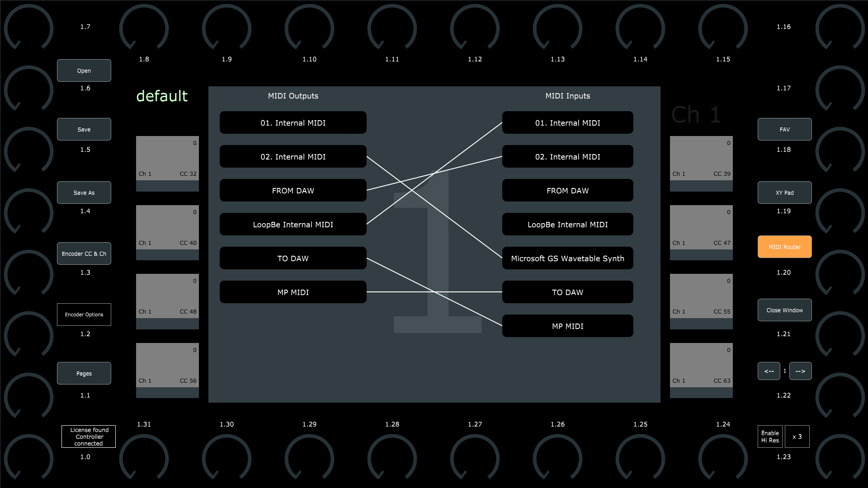Toggle the MIDI Router button

[x=785, y=247]
